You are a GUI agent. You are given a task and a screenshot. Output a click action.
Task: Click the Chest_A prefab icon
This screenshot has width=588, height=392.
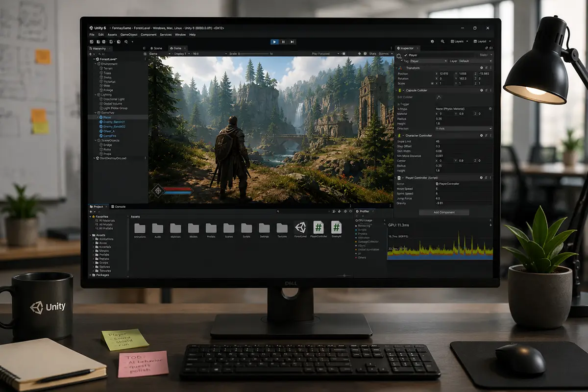101,131
